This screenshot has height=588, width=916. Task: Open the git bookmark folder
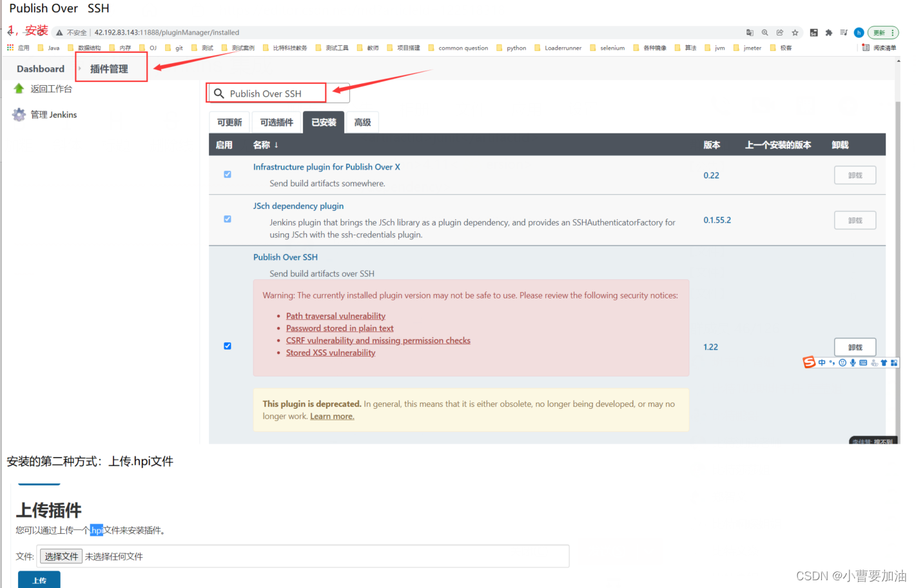click(174, 48)
